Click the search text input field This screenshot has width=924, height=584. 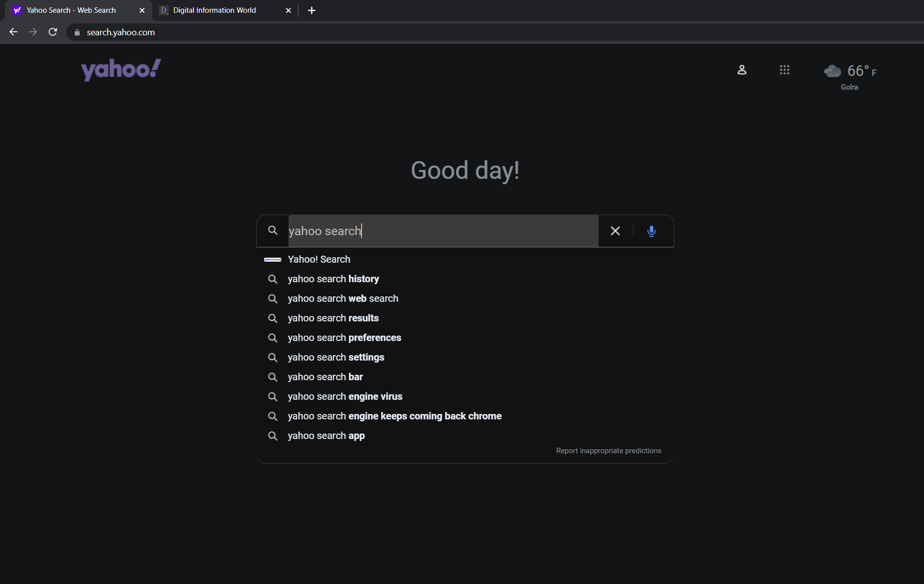[443, 231]
